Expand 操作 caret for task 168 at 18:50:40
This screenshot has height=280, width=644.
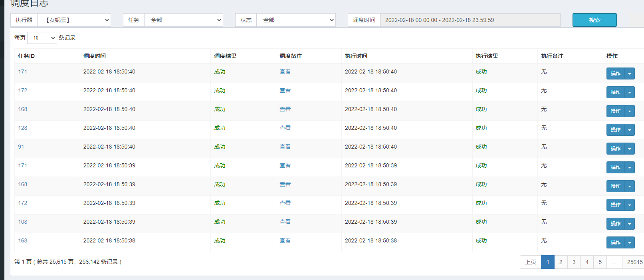pos(630,111)
